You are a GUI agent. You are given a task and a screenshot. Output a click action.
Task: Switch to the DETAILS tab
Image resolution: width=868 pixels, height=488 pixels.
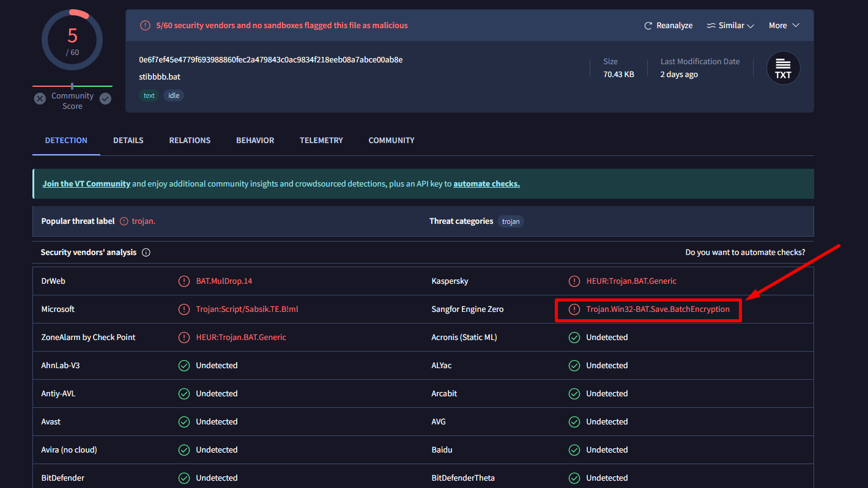click(128, 141)
